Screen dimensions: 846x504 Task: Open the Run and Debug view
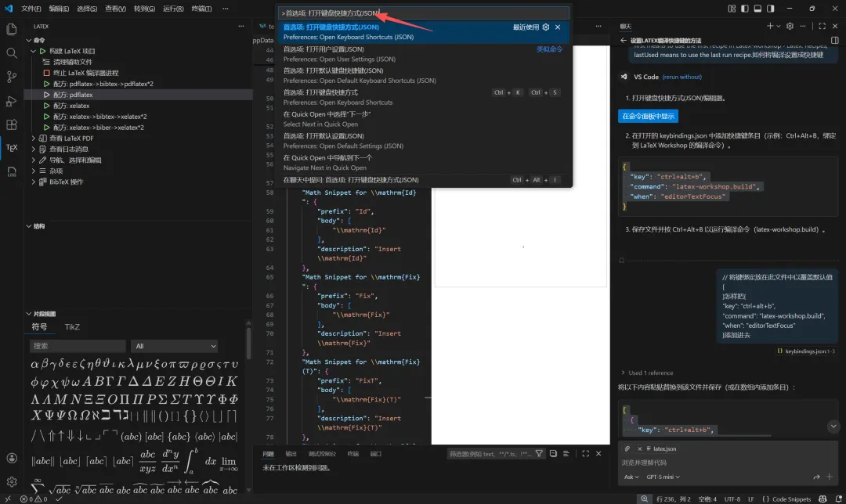tap(11, 101)
